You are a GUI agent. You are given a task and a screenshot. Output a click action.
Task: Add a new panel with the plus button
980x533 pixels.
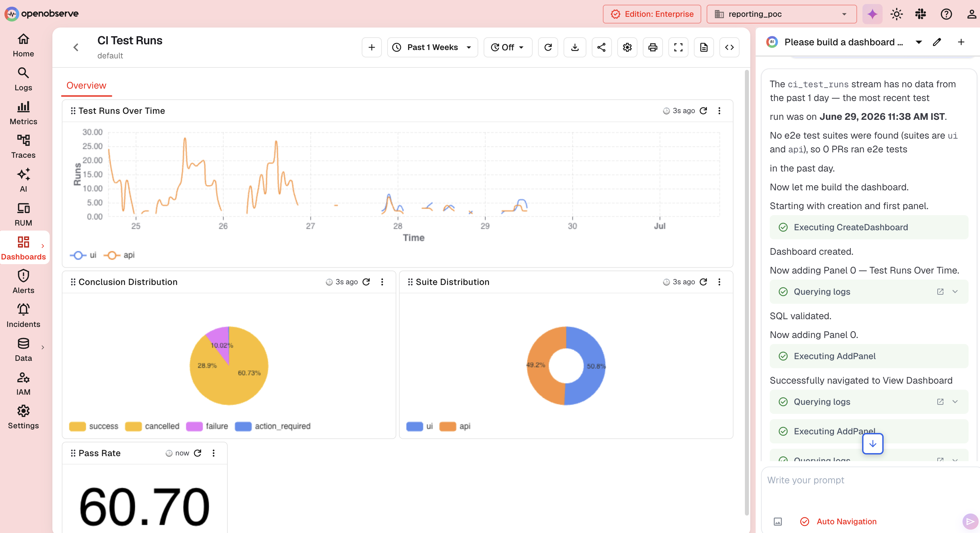(x=372, y=47)
